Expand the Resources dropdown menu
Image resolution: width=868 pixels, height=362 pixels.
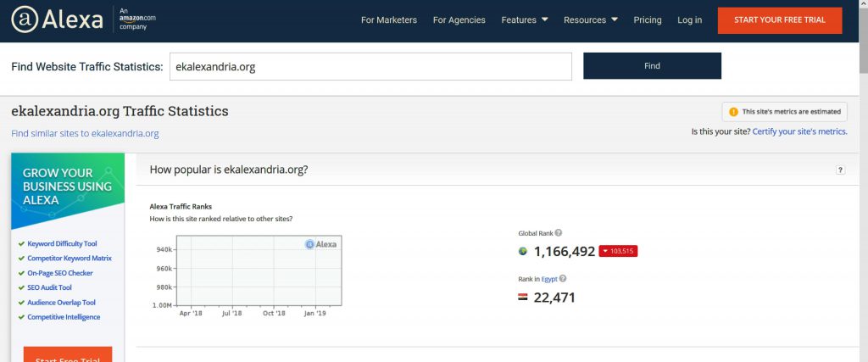tap(590, 20)
